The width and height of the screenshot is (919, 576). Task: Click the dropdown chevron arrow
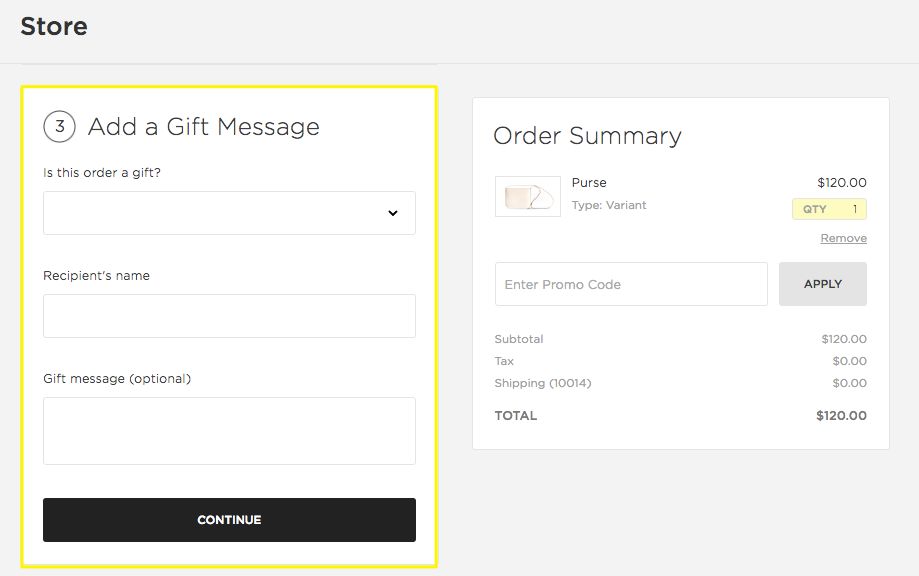[393, 213]
